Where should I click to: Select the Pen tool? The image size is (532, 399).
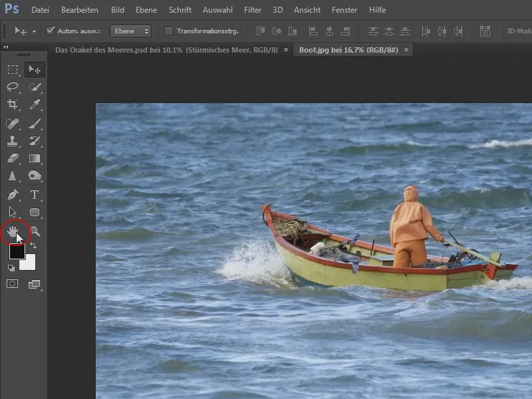(13, 195)
